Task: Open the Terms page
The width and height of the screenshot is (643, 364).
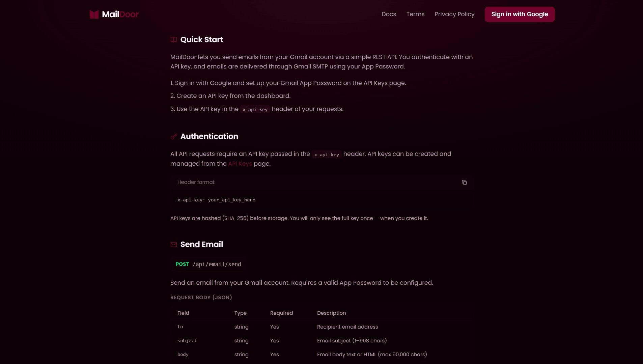Action: tap(415, 14)
